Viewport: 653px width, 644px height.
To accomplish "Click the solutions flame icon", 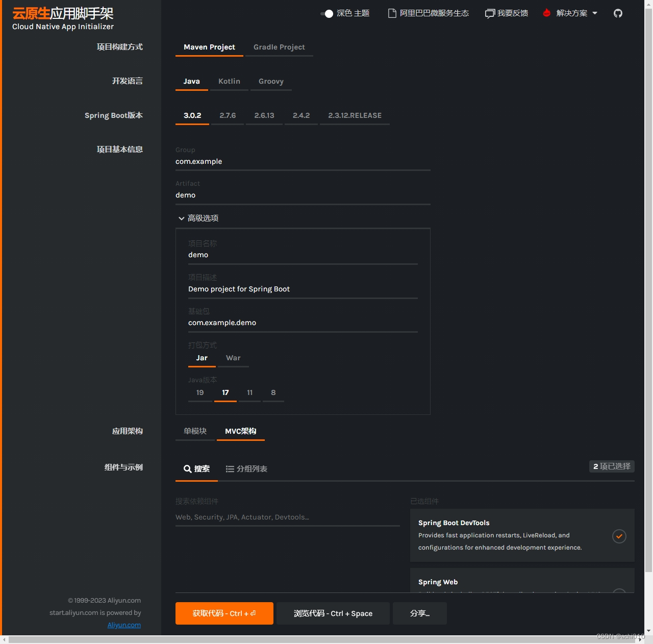I will pyautogui.click(x=546, y=13).
